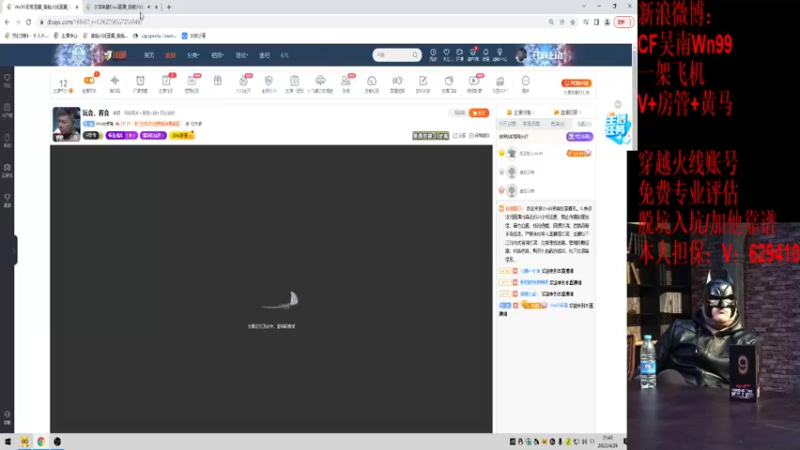Open the speedometer gauge icon in toolbar

coord(371,81)
